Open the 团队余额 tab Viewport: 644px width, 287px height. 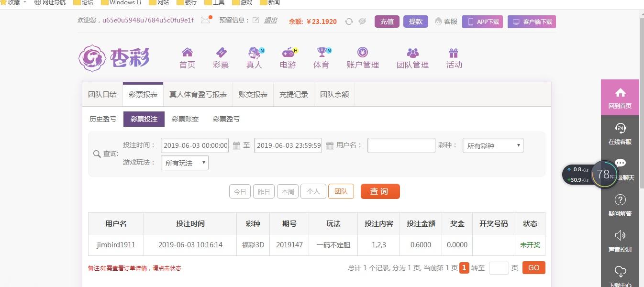[334, 94]
